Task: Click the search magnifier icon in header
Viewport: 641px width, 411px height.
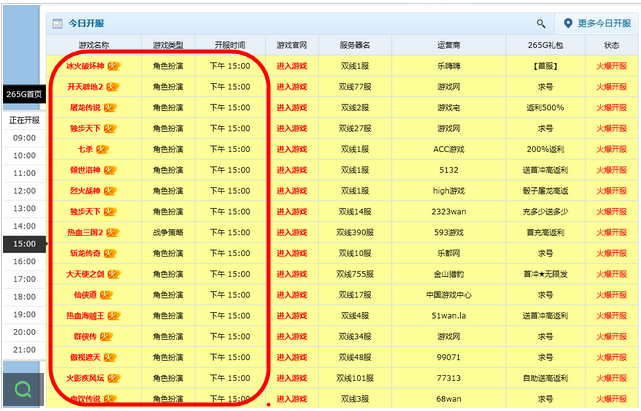Action: pyautogui.click(x=541, y=24)
